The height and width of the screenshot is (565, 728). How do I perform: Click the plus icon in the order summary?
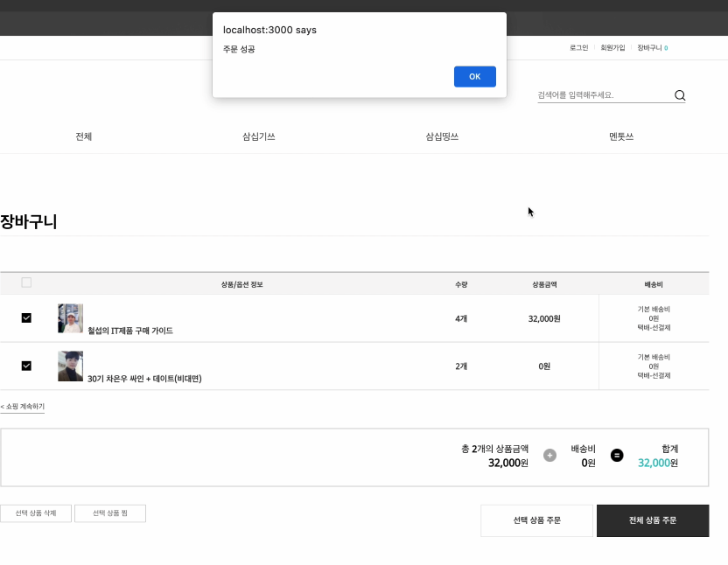(549, 455)
